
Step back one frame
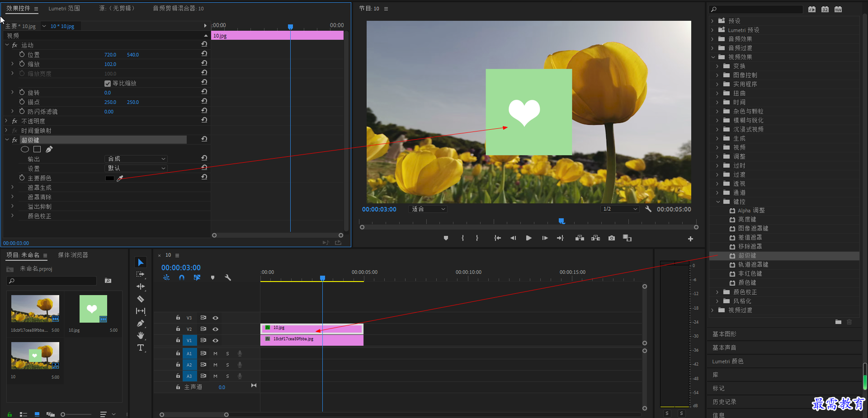click(513, 238)
